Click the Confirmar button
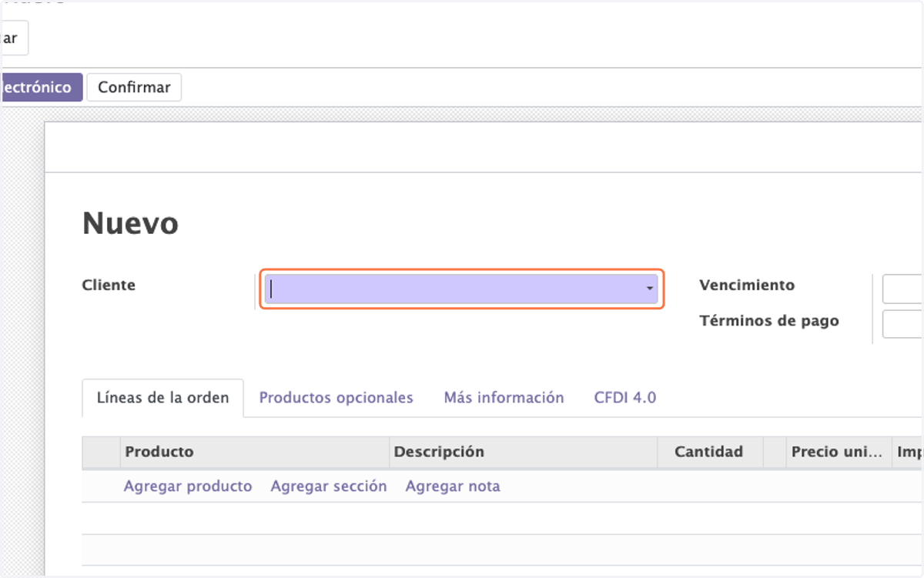Screen dimensions: 924x578 (134, 87)
